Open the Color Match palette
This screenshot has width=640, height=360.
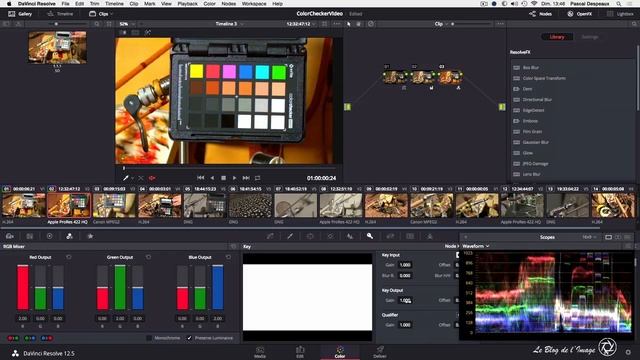point(29,236)
